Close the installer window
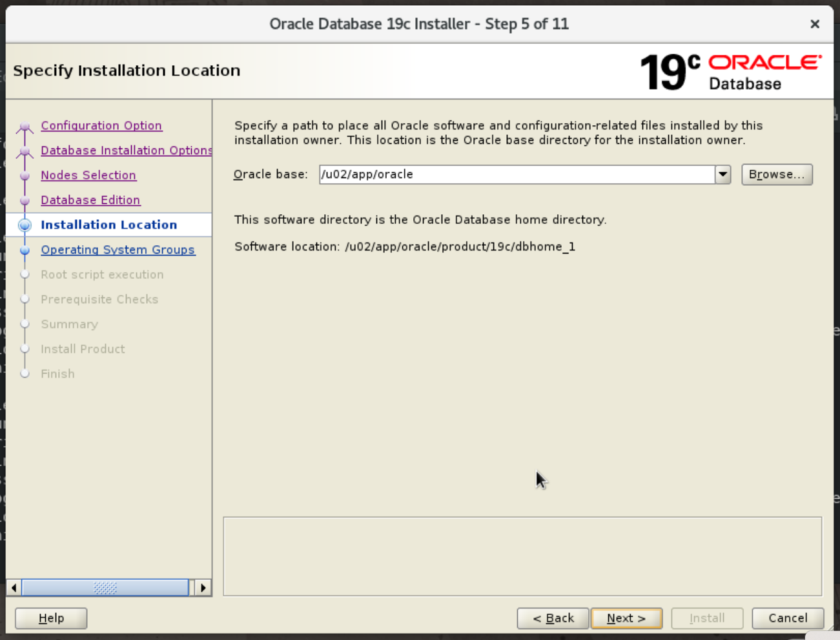Viewport: 840px width, 640px height. [815, 24]
